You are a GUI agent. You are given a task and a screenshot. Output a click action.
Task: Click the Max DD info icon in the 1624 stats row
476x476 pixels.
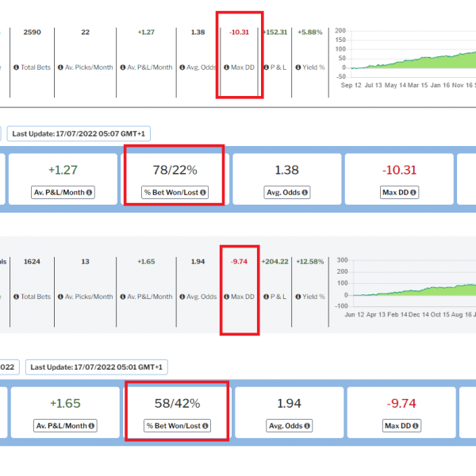tap(226, 297)
